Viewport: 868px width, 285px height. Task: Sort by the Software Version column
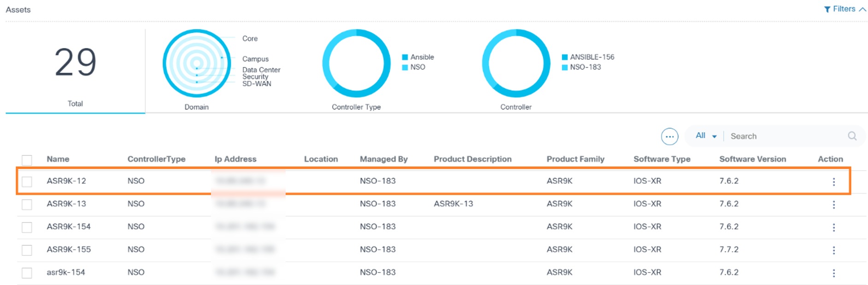[752, 159]
